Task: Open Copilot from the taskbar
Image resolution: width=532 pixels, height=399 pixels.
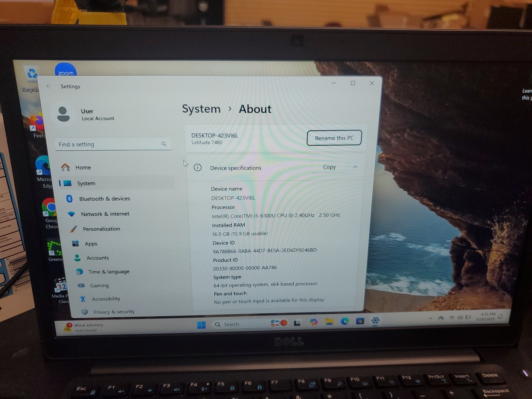Action: (x=314, y=322)
